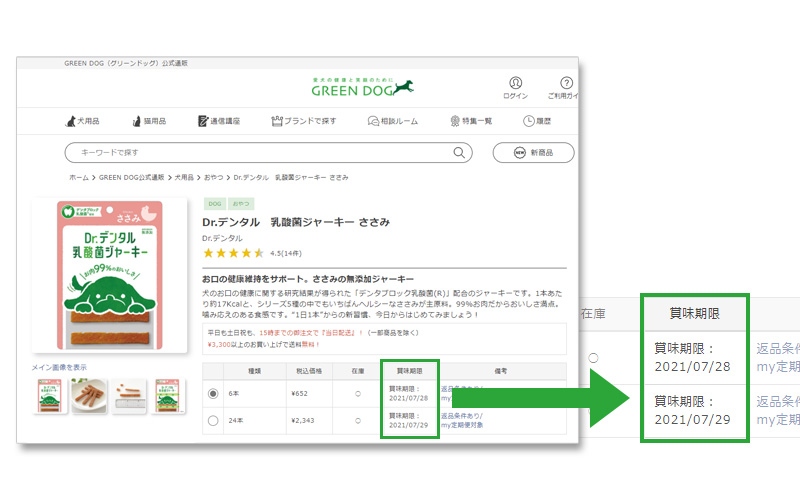Select the 24本 radio button

[x=213, y=421]
